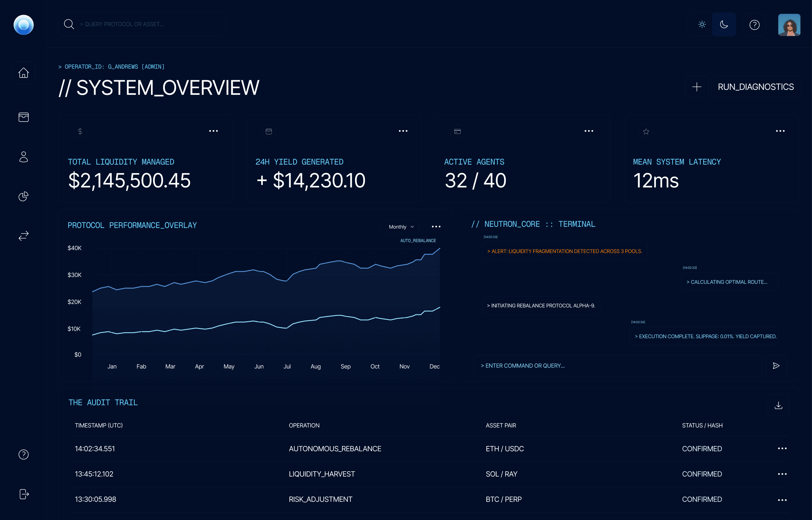Download the audit trail
The height and width of the screenshot is (520, 812).
[x=778, y=405]
